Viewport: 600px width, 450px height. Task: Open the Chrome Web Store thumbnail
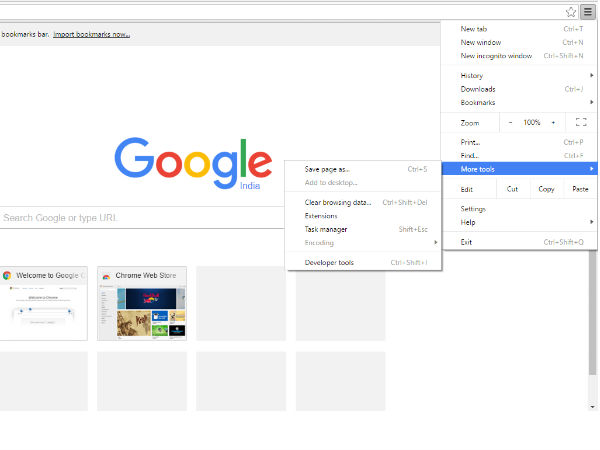pyautogui.click(x=141, y=304)
